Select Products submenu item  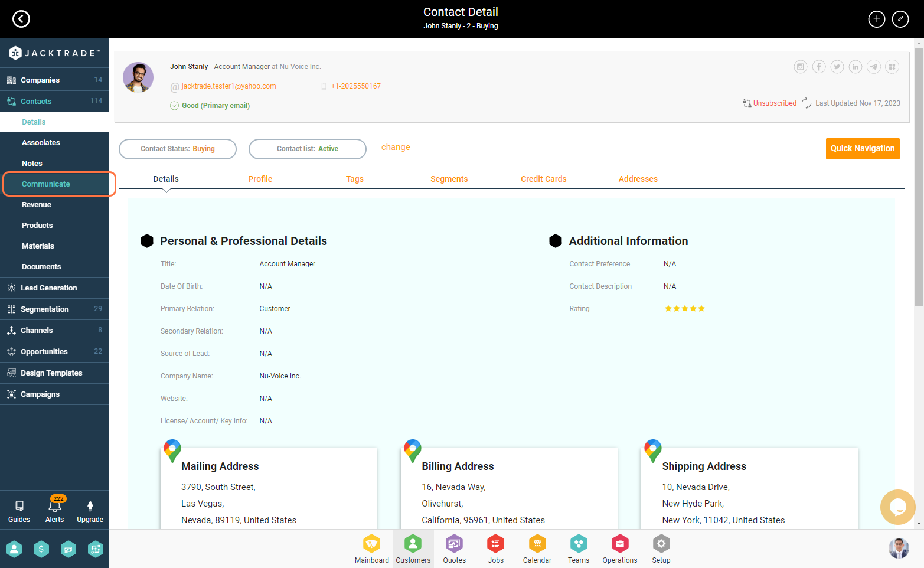(x=54, y=225)
